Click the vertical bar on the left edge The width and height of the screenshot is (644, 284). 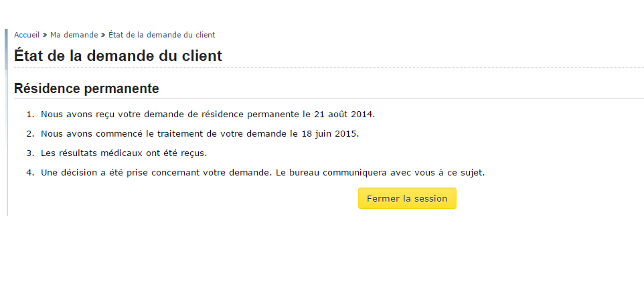[7, 121]
